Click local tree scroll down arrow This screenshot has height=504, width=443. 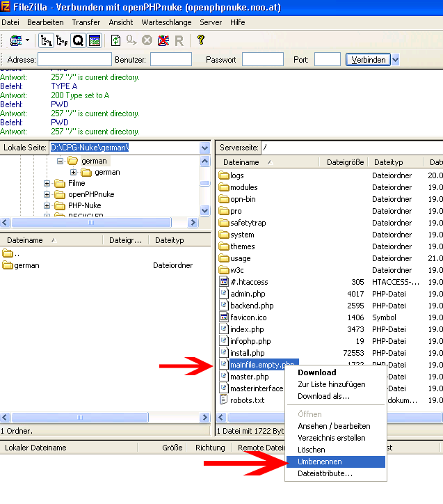pyautogui.click(x=204, y=210)
